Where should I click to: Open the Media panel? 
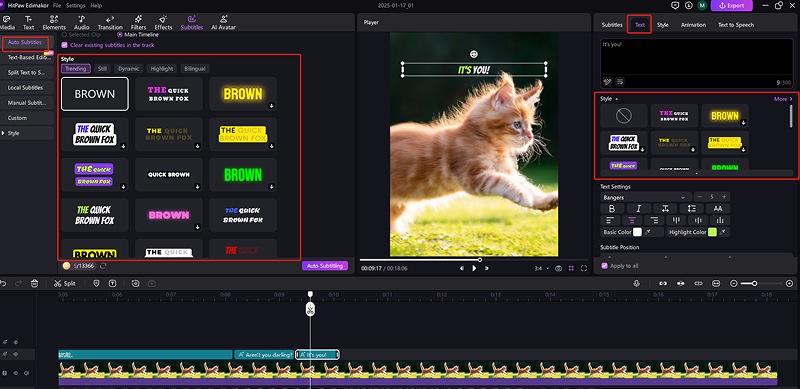click(7, 23)
